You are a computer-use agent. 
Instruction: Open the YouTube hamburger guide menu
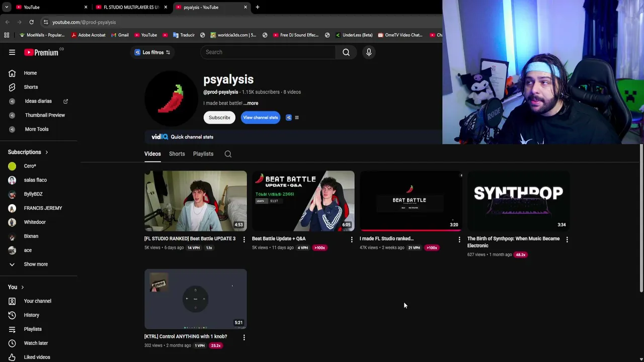pyautogui.click(x=12, y=52)
